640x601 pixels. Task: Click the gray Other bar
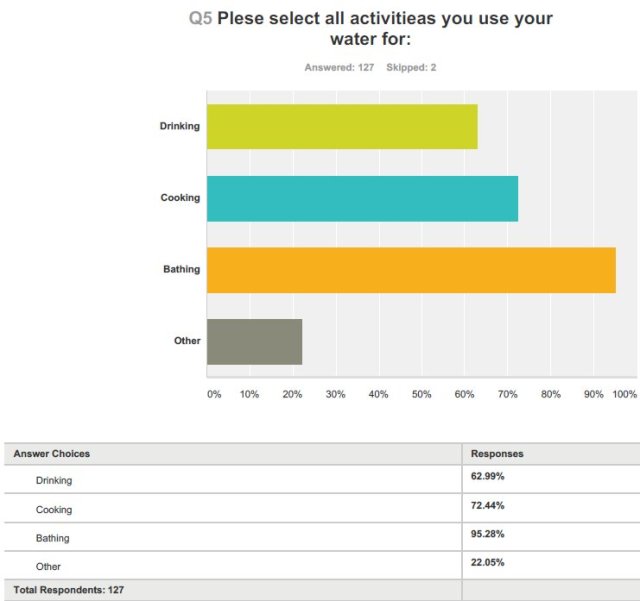(x=254, y=341)
